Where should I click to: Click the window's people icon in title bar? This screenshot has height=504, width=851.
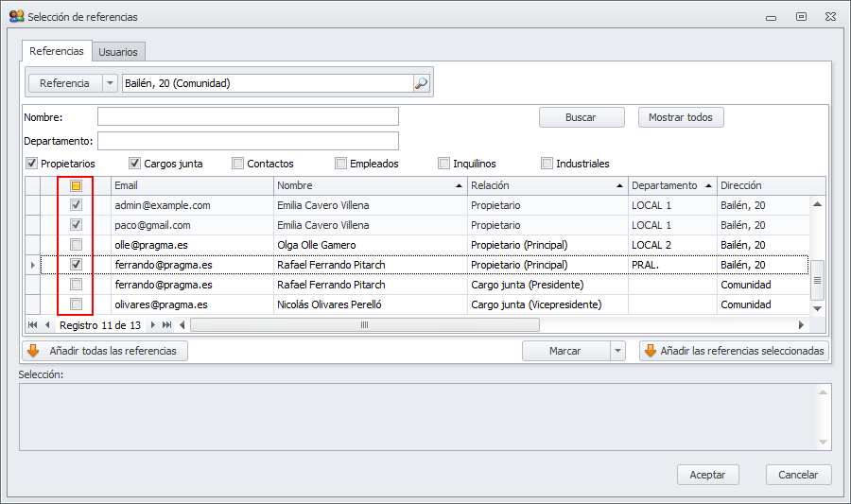16,16
